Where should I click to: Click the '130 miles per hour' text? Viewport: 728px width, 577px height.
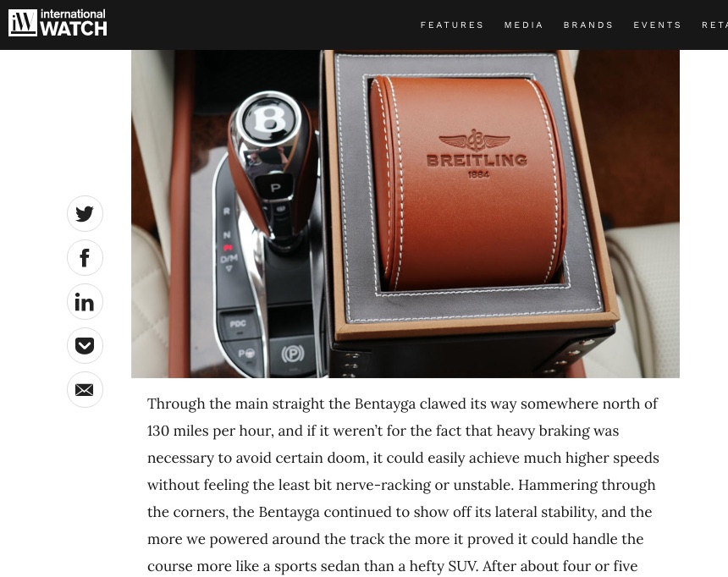210,431
